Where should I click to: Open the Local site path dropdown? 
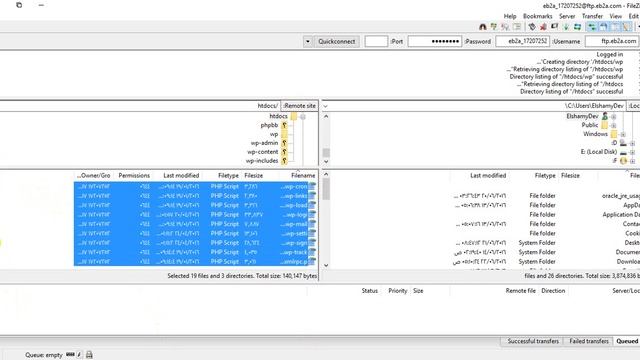point(325,106)
